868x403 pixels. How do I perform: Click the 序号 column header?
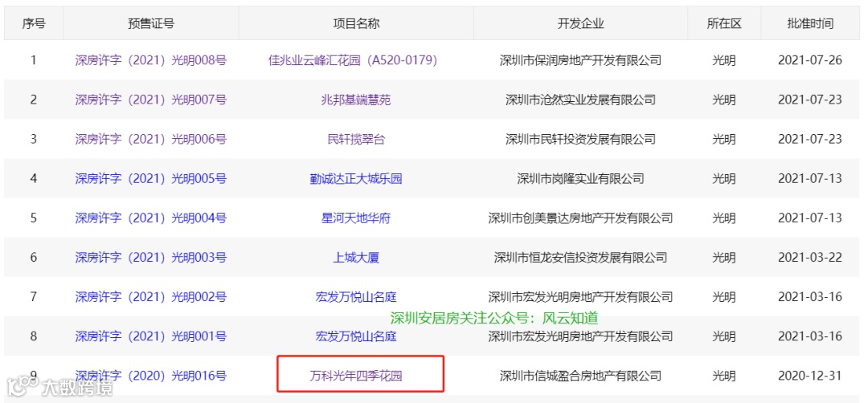click(34, 23)
